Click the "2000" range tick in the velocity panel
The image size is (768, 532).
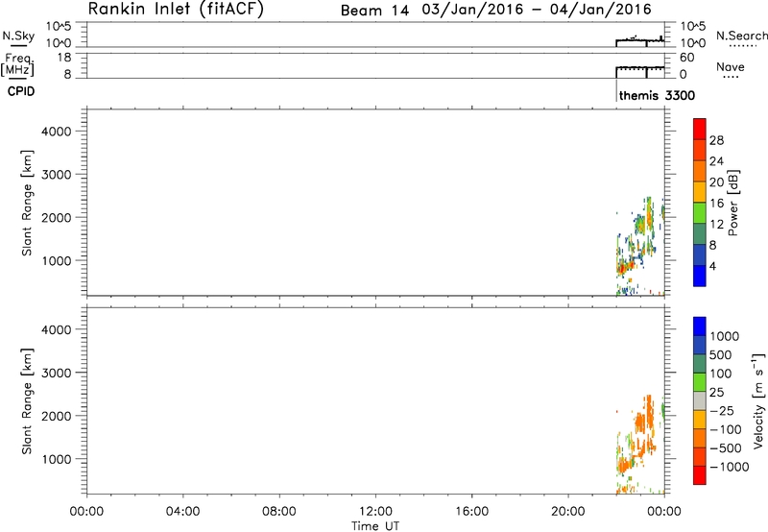[x=57, y=416]
